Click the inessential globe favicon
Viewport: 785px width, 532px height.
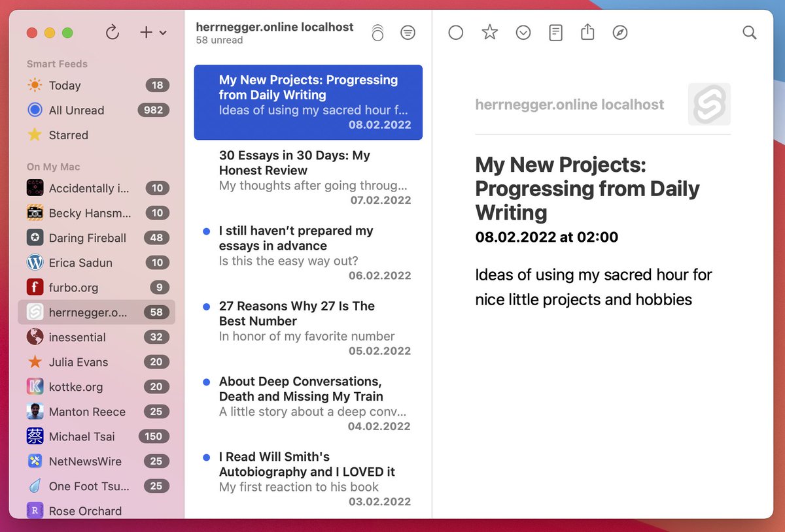coord(35,337)
